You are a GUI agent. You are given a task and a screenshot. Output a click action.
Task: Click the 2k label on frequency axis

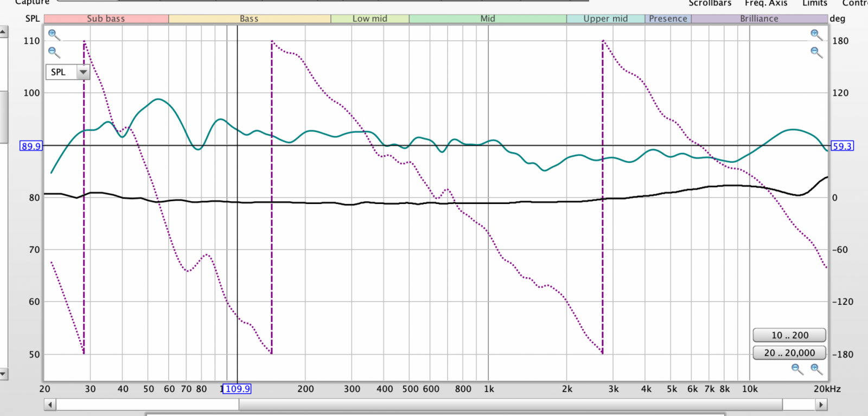click(567, 389)
